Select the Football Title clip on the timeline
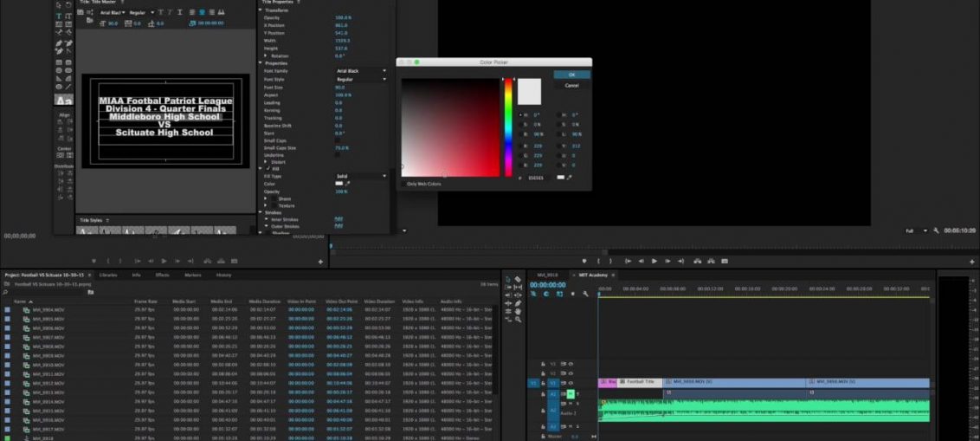The image size is (980, 441). (x=640, y=381)
